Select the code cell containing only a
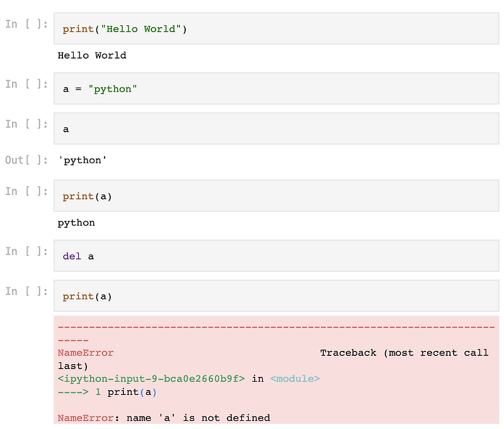Image resolution: width=504 pixels, height=429 pixels. click(276, 129)
